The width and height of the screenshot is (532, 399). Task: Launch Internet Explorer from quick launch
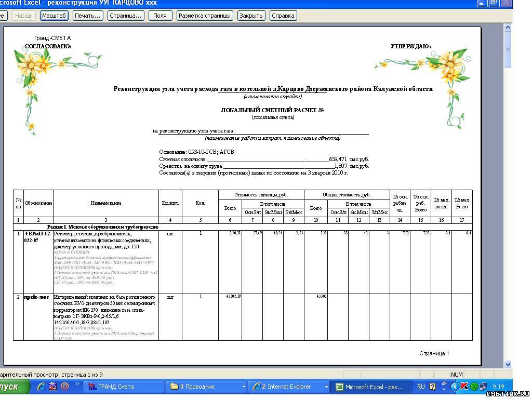point(41,387)
